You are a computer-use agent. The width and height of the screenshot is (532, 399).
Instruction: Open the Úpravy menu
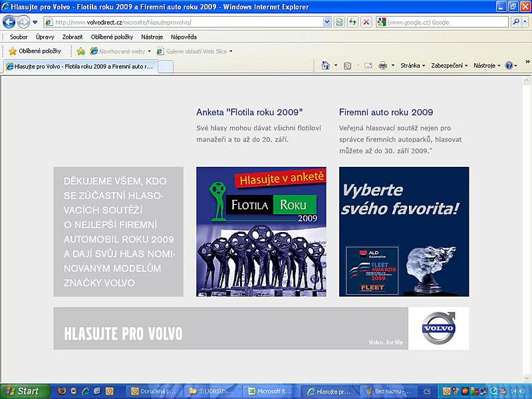click(45, 37)
